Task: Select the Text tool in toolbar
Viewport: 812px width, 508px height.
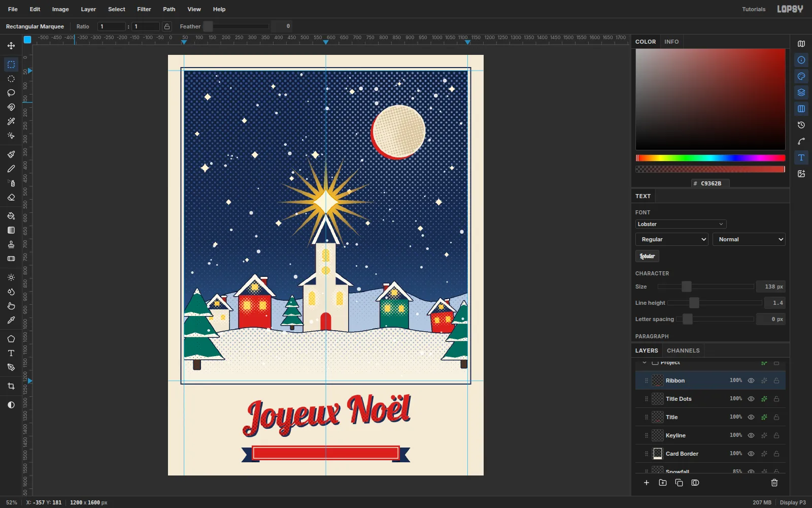Action: pyautogui.click(x=11, y=353)
